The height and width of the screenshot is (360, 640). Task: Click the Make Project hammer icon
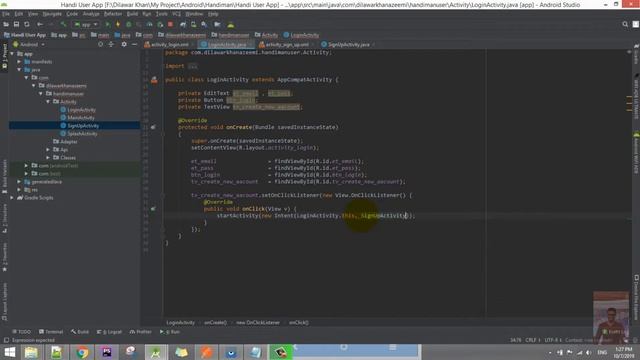click(x=63, y=24)
